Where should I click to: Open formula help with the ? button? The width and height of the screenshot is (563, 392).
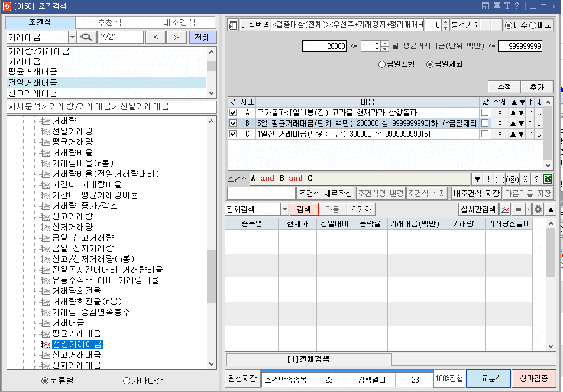[x=536, y=179]
